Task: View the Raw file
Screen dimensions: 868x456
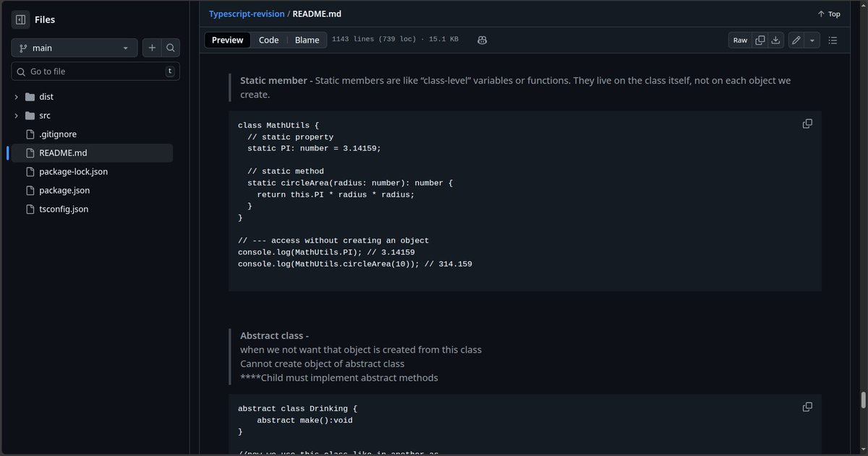Action: tap(739, 40)
